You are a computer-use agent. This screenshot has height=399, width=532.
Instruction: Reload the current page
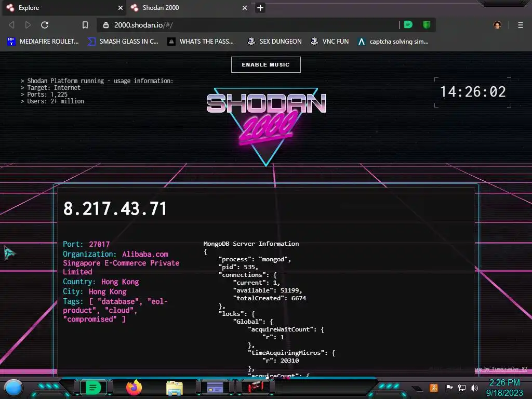coord(45,25)
